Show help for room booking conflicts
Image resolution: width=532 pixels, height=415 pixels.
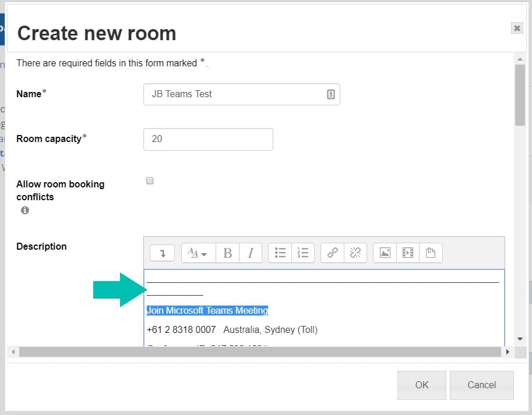24,211
